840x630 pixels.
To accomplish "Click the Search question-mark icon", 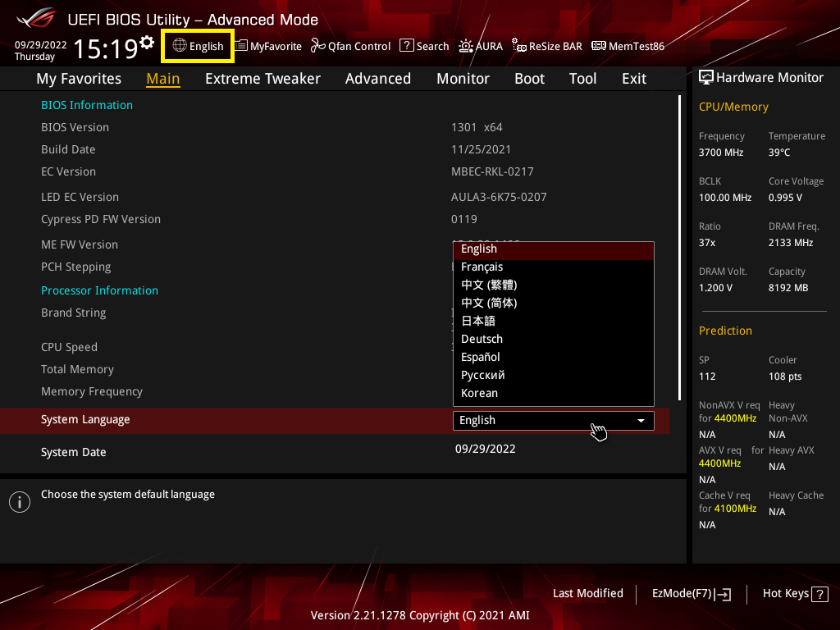I will (407, 46).
